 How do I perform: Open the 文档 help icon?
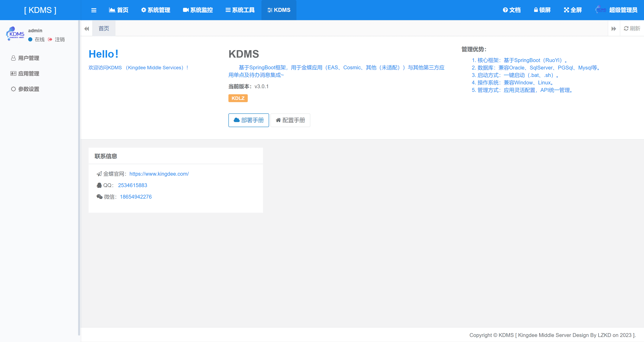(x=506, y=10)
